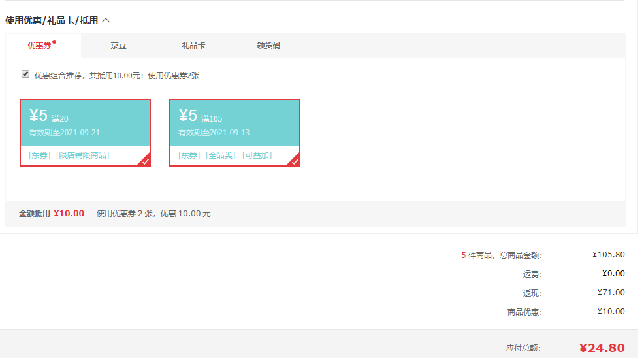Screen dimensions: 644x358
Task: Select the 礼品卡 tab
Action: [x=193, y=46]
